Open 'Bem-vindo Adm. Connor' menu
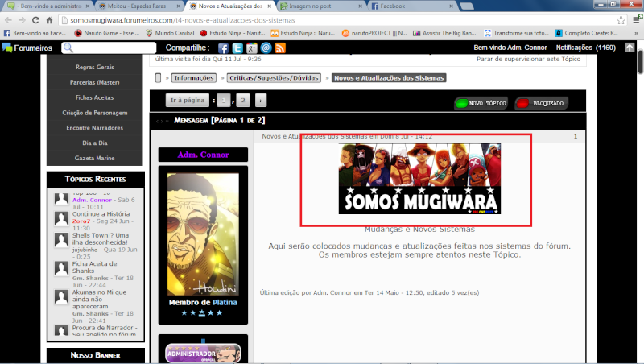The height and width of the screenshot is (364, 644). tap(510, 48)
